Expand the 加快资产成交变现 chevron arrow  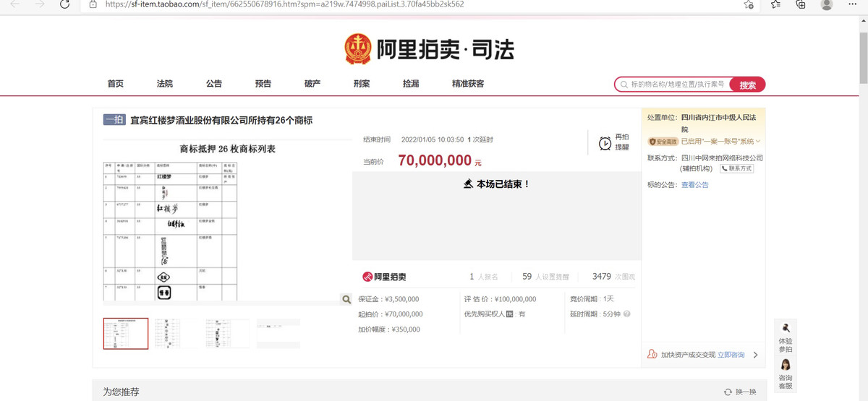coord(755,355)
